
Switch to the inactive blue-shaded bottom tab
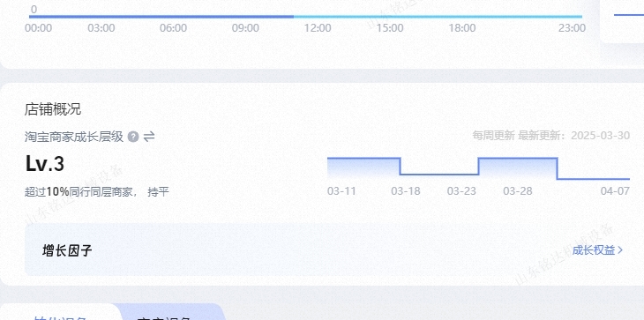(x=173, y=315)
